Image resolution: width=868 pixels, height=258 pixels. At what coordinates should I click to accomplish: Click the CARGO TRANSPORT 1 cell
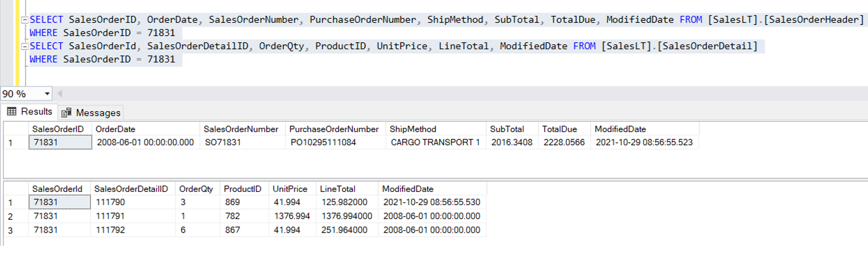click(x=435, y=142)
